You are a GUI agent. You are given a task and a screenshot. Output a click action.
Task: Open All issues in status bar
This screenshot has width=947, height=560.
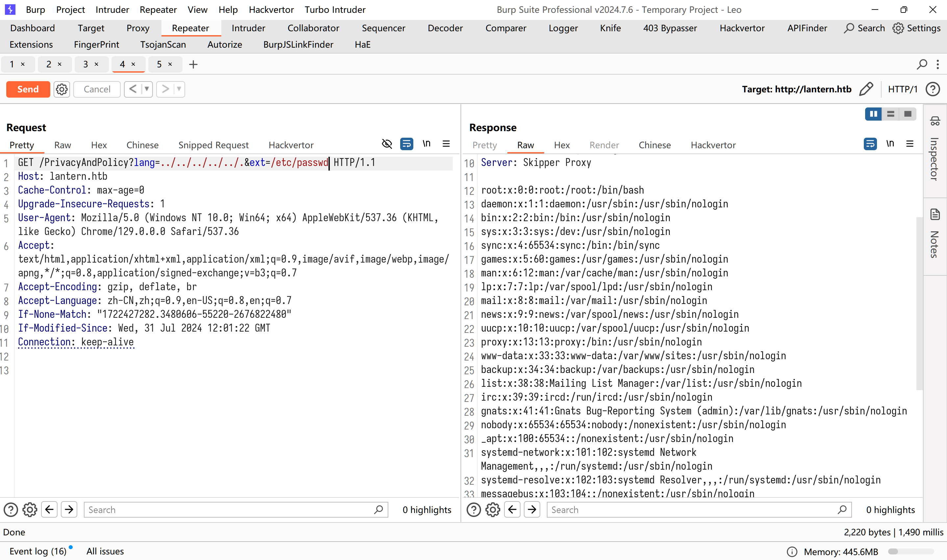pos(105,551)
